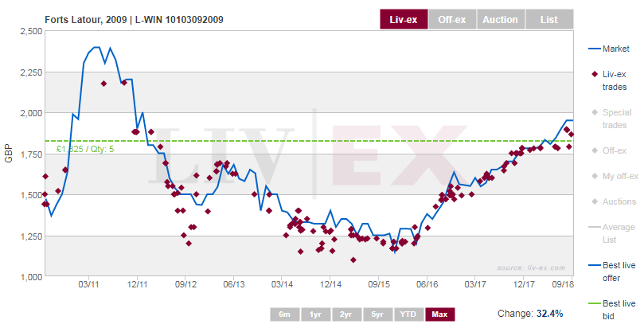This screenshot has width=644, height=332.
Task: Select the Auction tab
Action: click(500, 19)
